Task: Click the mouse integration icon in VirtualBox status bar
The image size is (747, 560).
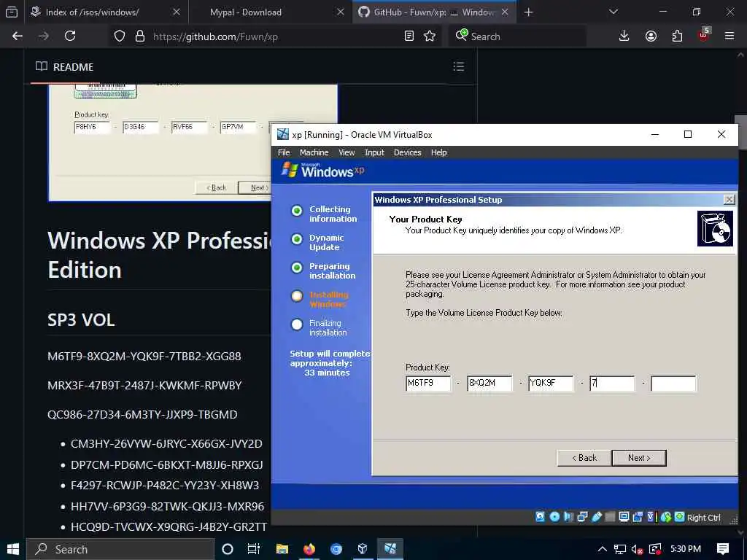Action: pos(666,517)
